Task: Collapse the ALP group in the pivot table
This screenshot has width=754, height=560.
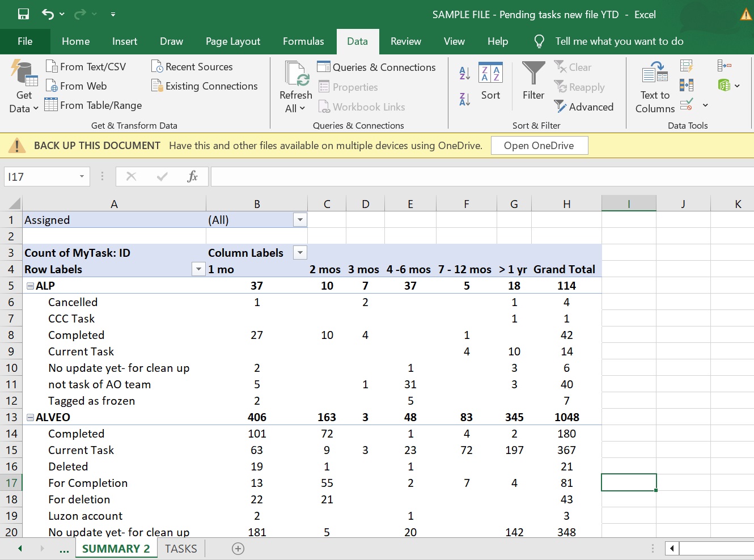Action: click(31, 286)
